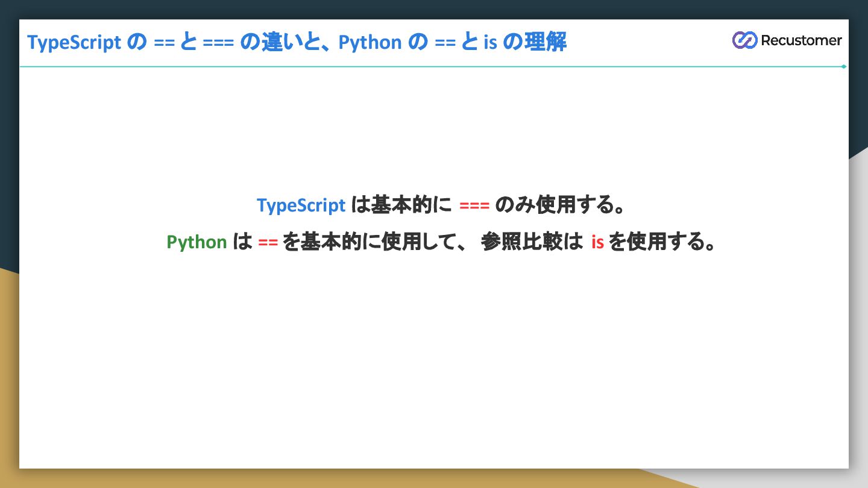Click the phrase の理解 in the title

point(535,42)
